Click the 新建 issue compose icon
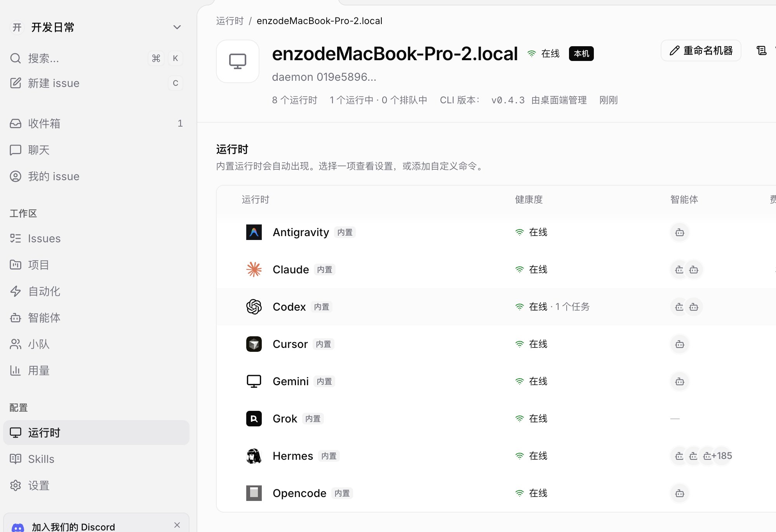This screenshot has height=532, width=776. coord(16,83)
